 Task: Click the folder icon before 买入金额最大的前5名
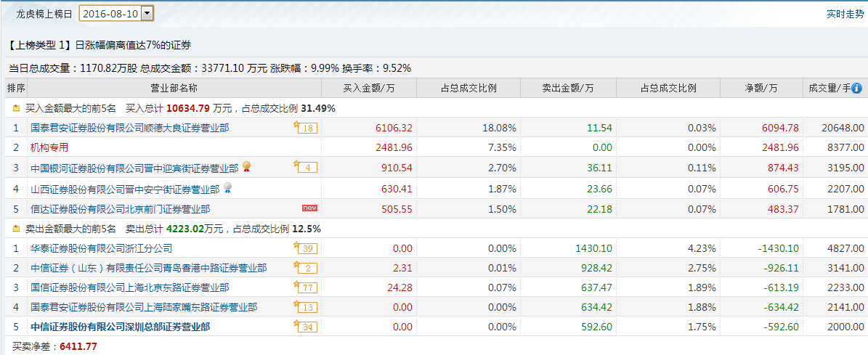coord(16,108)
